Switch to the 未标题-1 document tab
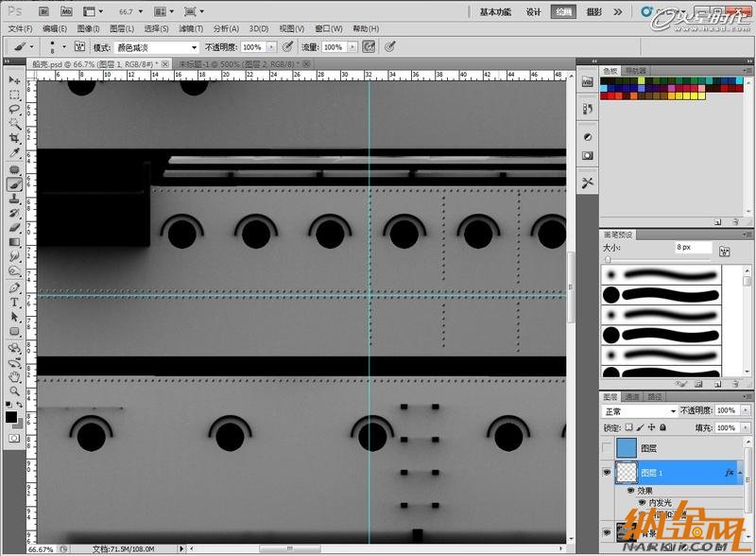This screenshot has width=756, height=556. coord(240,63)
